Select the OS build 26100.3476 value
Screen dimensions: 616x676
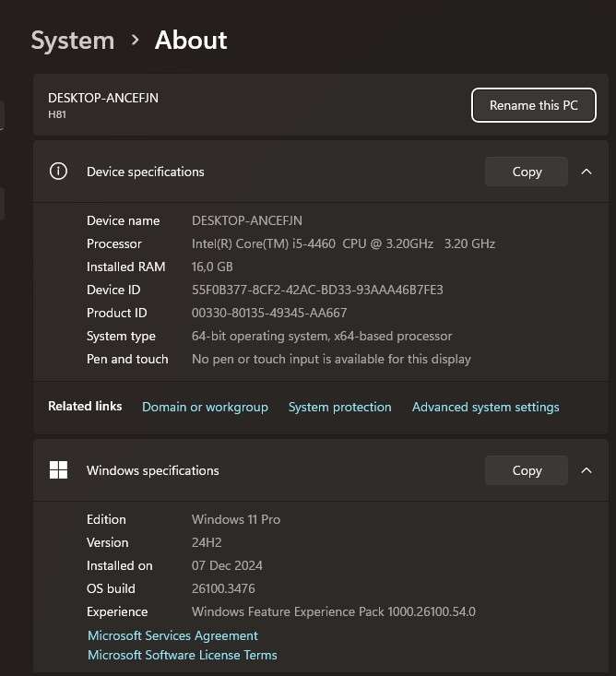click(223, 588)
